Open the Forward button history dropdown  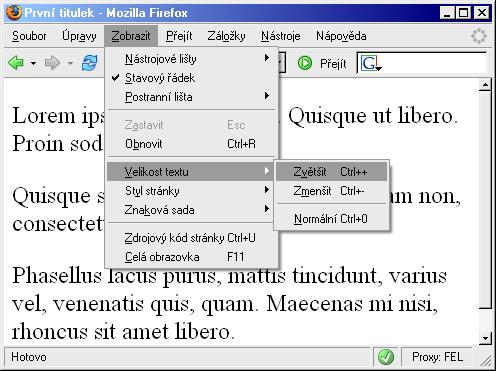point(70,63)
